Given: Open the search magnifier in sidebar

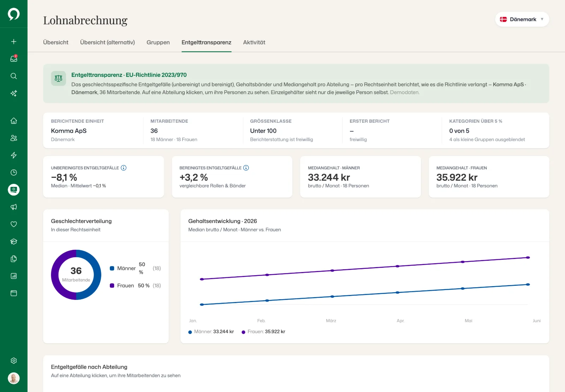Looking at the screenshot, I should click(14, 76).
